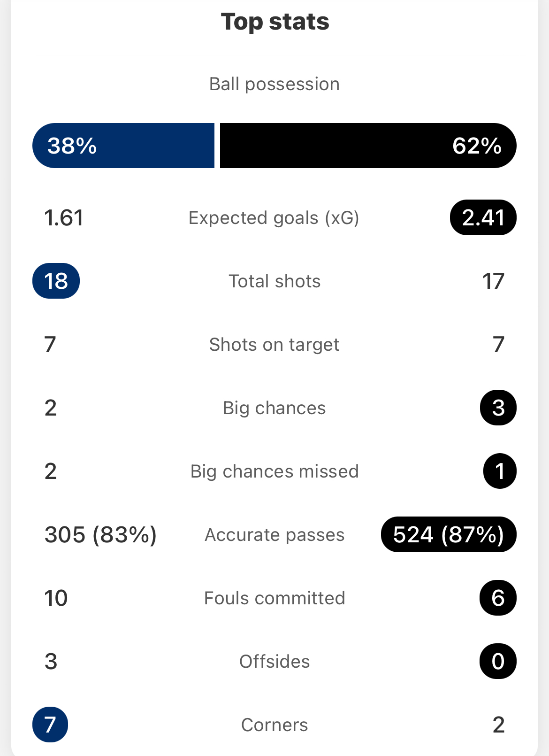Viewport: 549px width, 756px height.
Task: Open the Accurate passes stat row
Action: (274, 534)
